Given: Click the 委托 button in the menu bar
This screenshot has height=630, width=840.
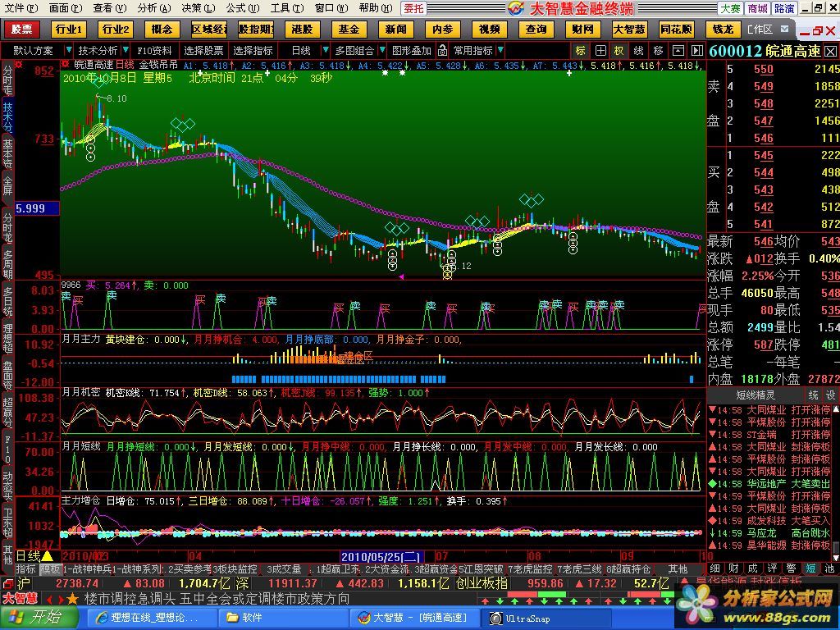Looking at the screenshot, I should point(413,8).
